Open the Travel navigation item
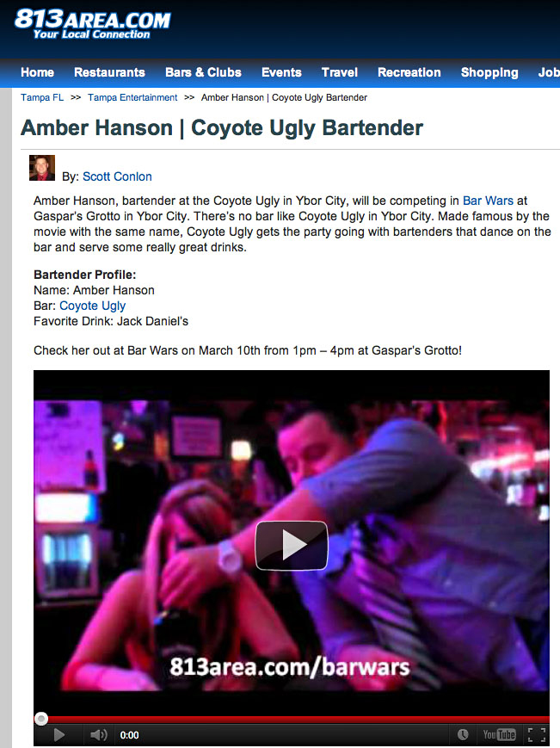Image resolution: width=560 pixels, height=748 pixels. pyautogui.click(x=339, y=72)
